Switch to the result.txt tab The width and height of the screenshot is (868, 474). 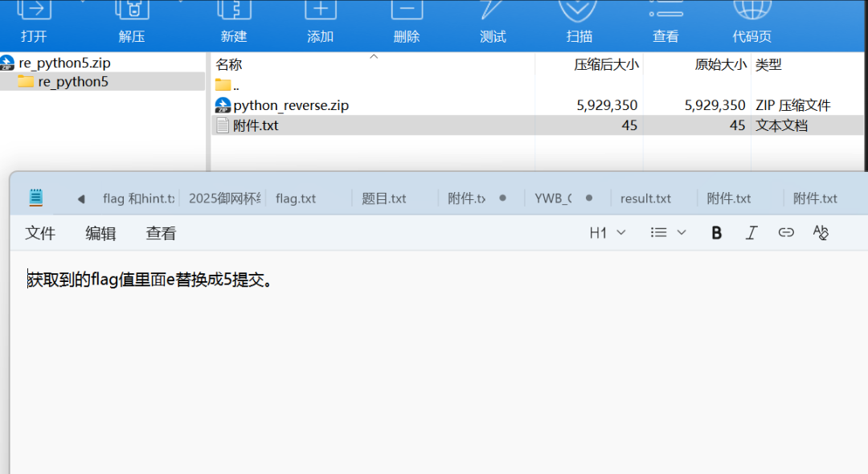pos(645,198)
